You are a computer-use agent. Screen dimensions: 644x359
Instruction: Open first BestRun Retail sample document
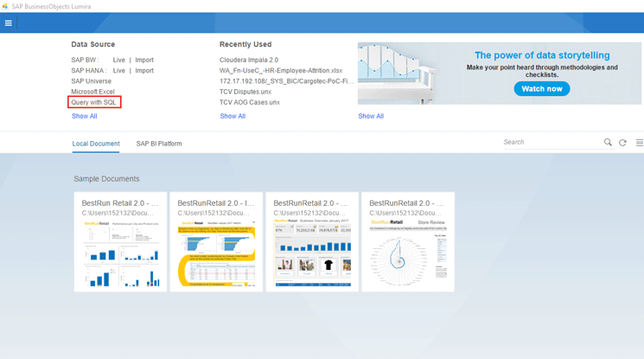click(x=120, y=242)
